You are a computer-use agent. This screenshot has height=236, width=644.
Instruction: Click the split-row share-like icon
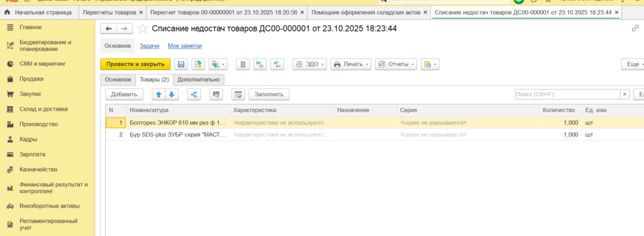pos(194,94)
